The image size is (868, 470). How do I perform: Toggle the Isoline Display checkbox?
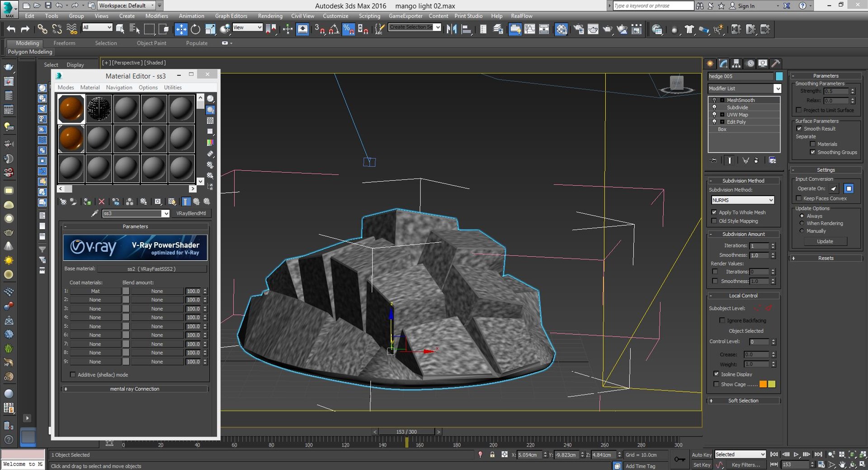tap(716, 374)
